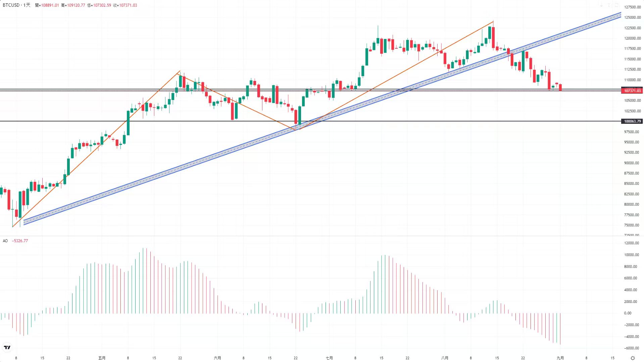This screenshot has height=362, width=644.
Task: Click the closing price value 107371.03 in header
Action: click(128, 5)
